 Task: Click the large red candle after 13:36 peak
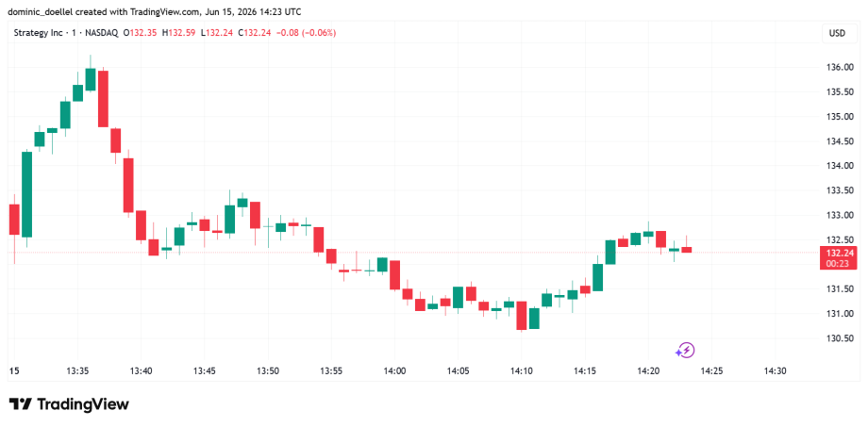click(103, 98)
